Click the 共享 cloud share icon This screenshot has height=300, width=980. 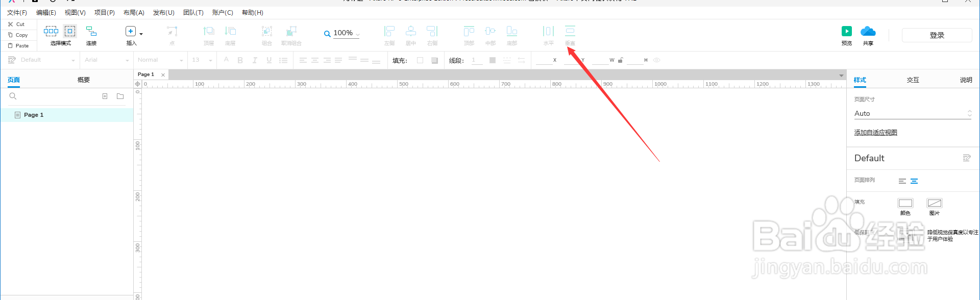coord(868,31)
